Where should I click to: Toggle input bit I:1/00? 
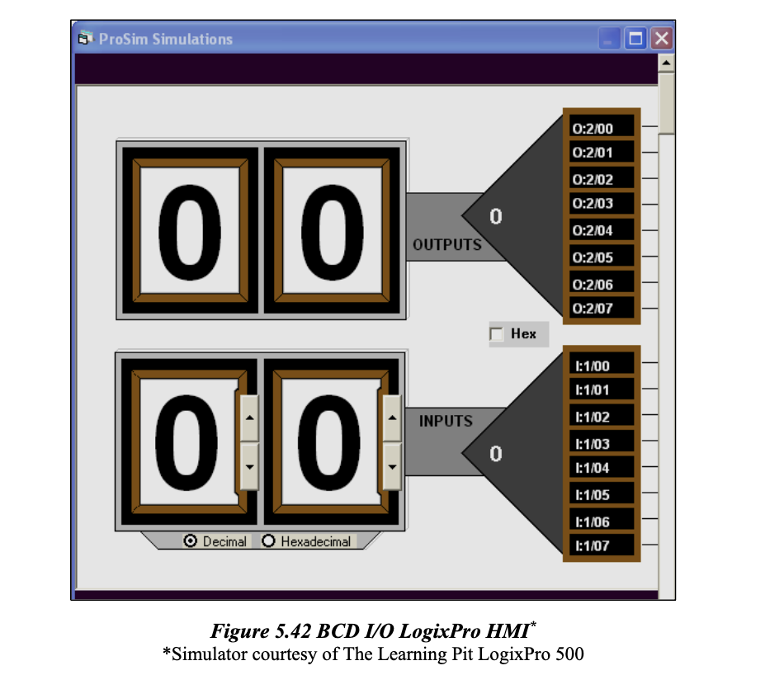pos(600,364)
